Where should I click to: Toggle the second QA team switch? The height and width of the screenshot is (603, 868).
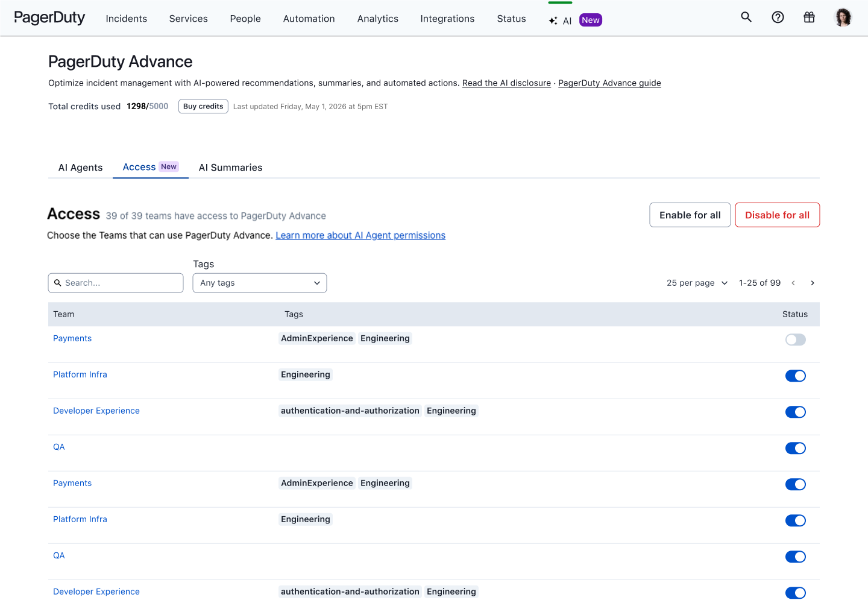pos(796,557)
